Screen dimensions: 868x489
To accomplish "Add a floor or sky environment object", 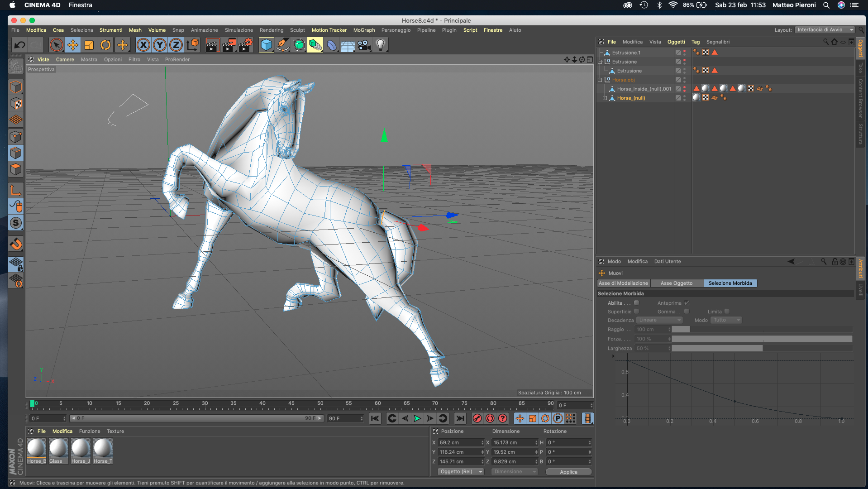I will 348,45.
